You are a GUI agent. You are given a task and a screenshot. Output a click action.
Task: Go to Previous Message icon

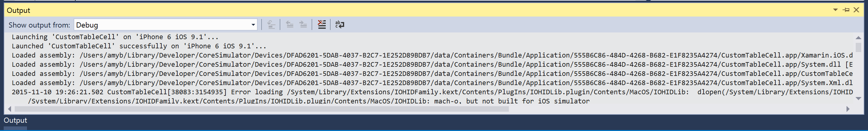click(290, 24)
